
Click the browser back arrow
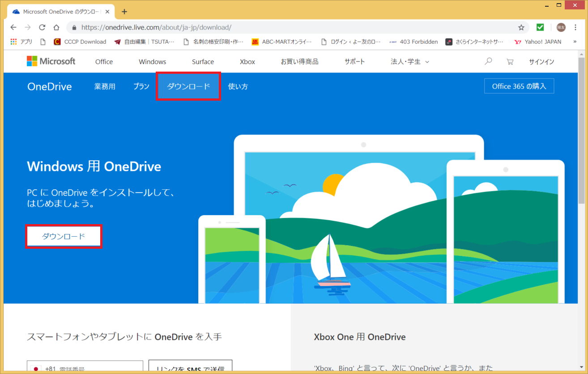point(13,27)
